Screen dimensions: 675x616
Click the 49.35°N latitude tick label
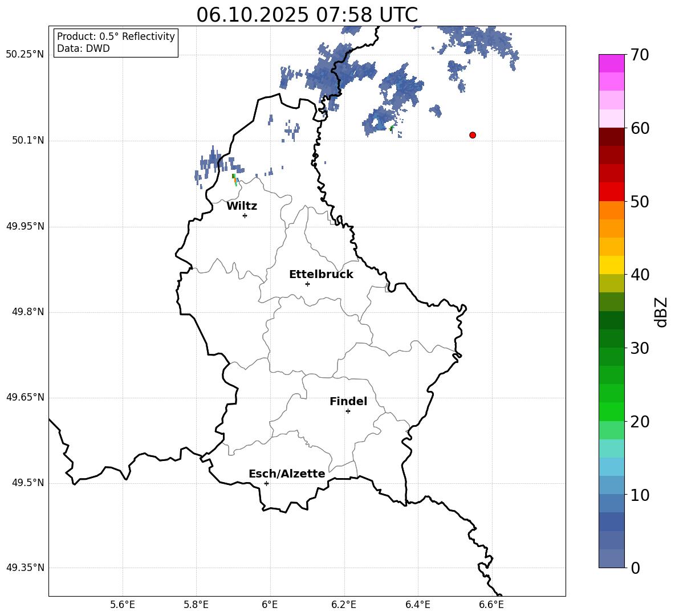coord(25,568)
